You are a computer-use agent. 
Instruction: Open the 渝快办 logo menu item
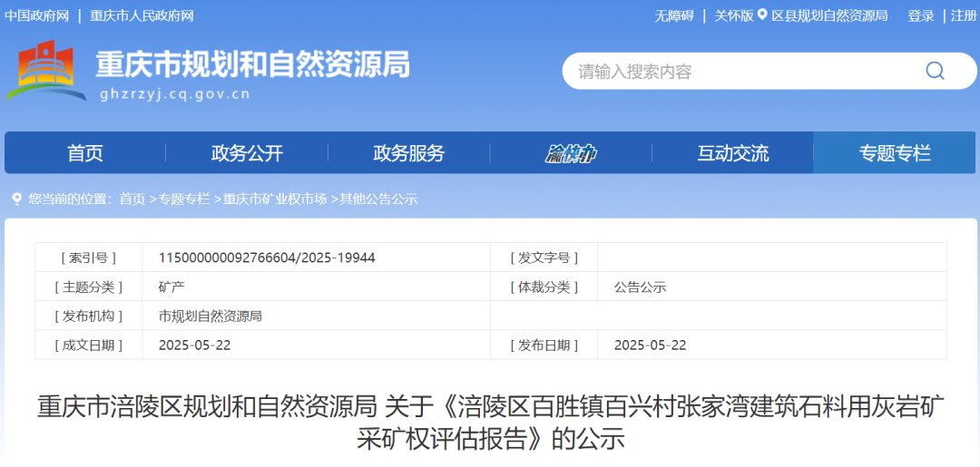pyautogui.click(x=571, y=153)
